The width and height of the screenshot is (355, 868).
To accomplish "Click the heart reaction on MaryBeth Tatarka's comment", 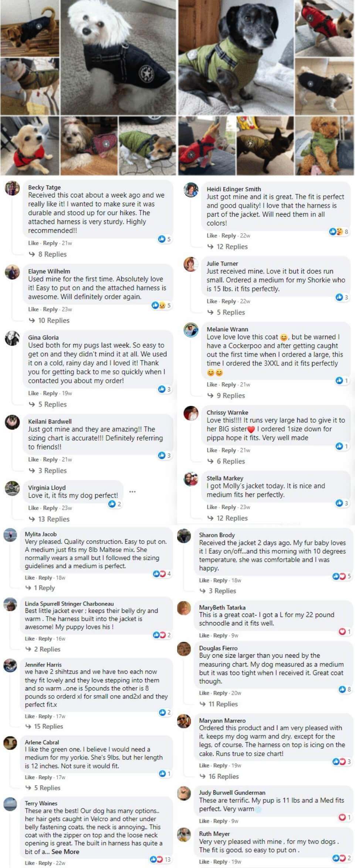I will 342,631.
